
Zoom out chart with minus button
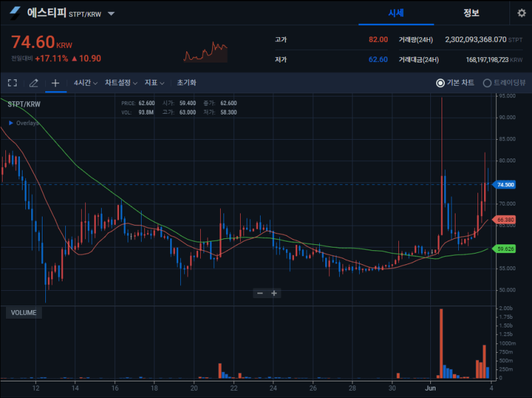coord(260,293)
